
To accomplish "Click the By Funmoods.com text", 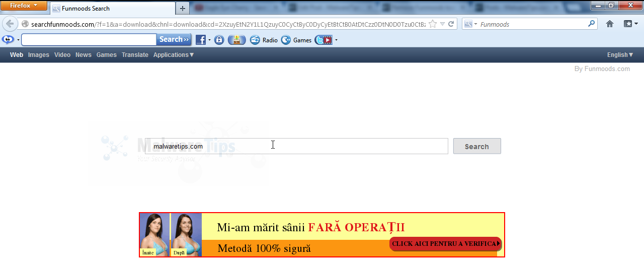I will coord(602,69).
